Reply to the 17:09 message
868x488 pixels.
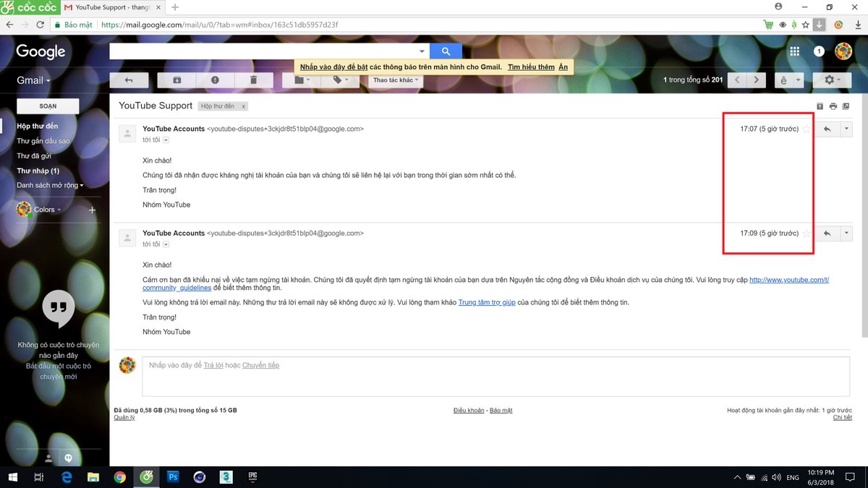pyautogui.click(x=827, y=234)
